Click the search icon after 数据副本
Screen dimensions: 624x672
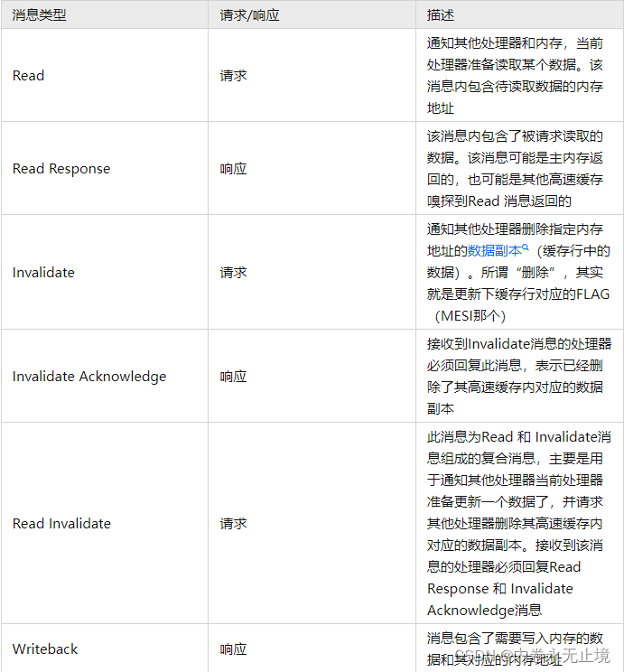point(526,247)
